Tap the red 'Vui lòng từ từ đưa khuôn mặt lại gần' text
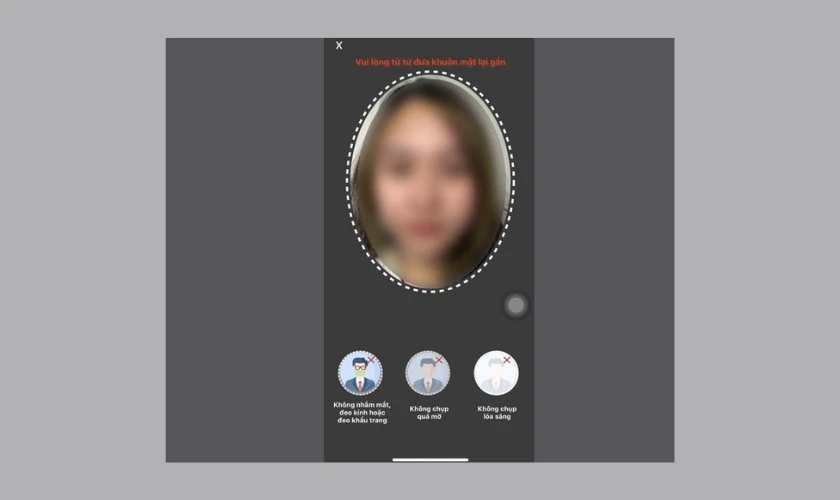The width and height of the screenshot is (840, 500). (x=430, y=62)
